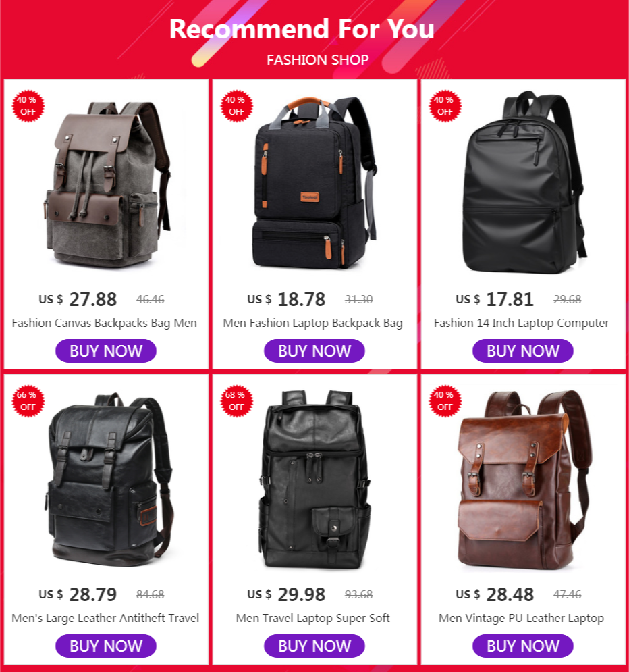
Task: Select the US $ 29.98 price
Action: (286, 594)
